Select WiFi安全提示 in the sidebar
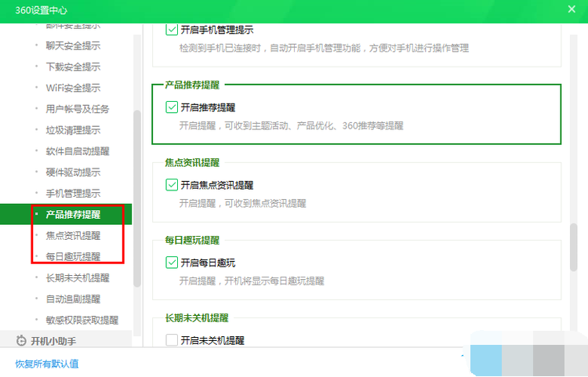Viewport: 588px width, 377px height. click(x=73, y=88)
